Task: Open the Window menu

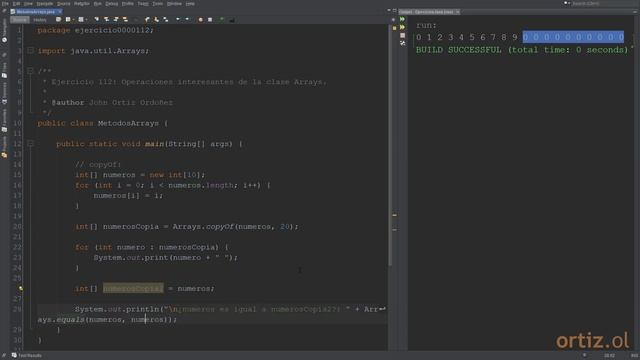Action: [x=174, y=4]
